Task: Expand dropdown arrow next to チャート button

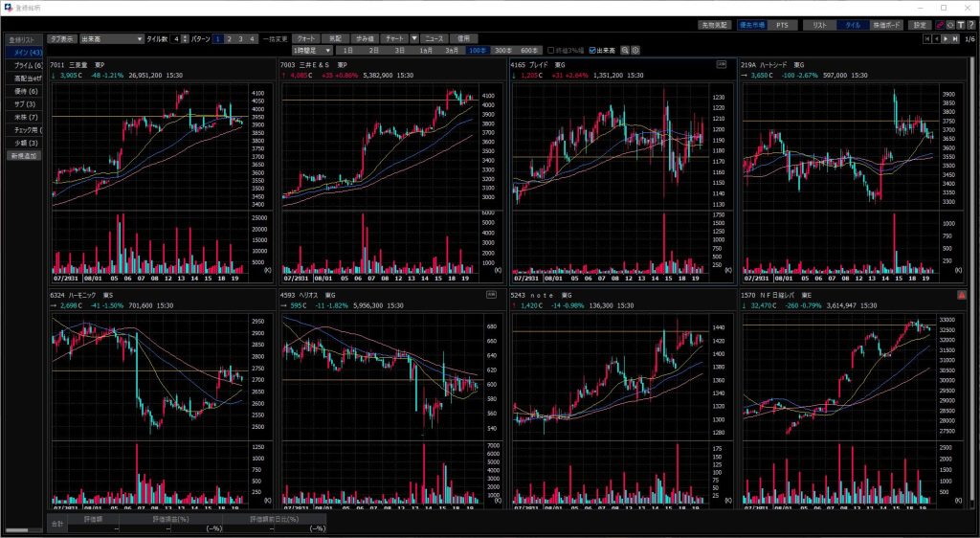Action: 413,39
